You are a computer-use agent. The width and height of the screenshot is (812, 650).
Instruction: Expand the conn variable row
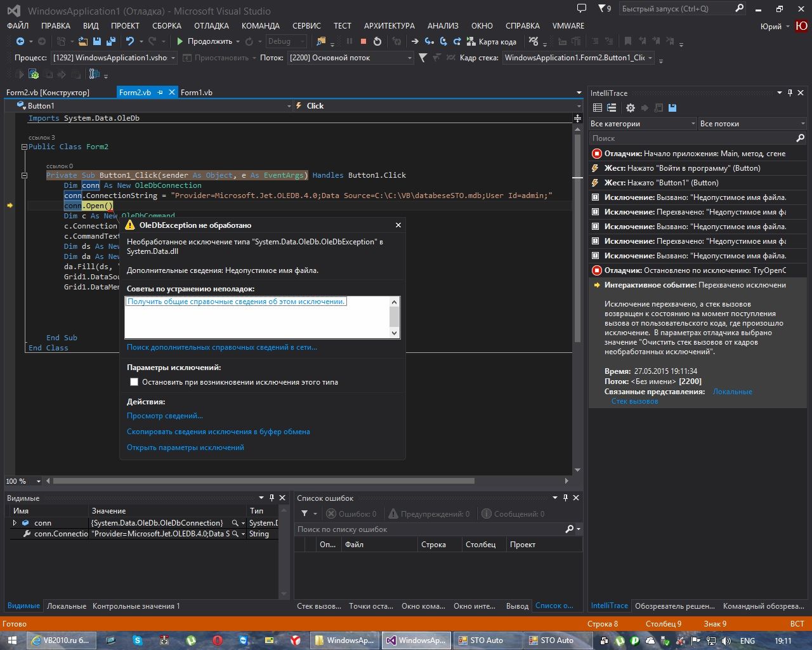[15, 522]
